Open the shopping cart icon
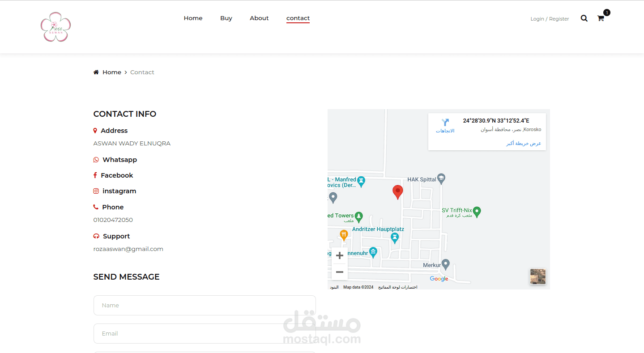644x353 pixels. (x=601, y=18)
